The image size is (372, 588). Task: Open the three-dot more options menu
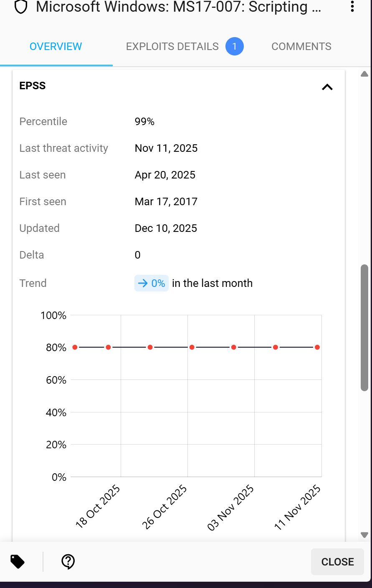pyautogui.click(x=352, y=6)
